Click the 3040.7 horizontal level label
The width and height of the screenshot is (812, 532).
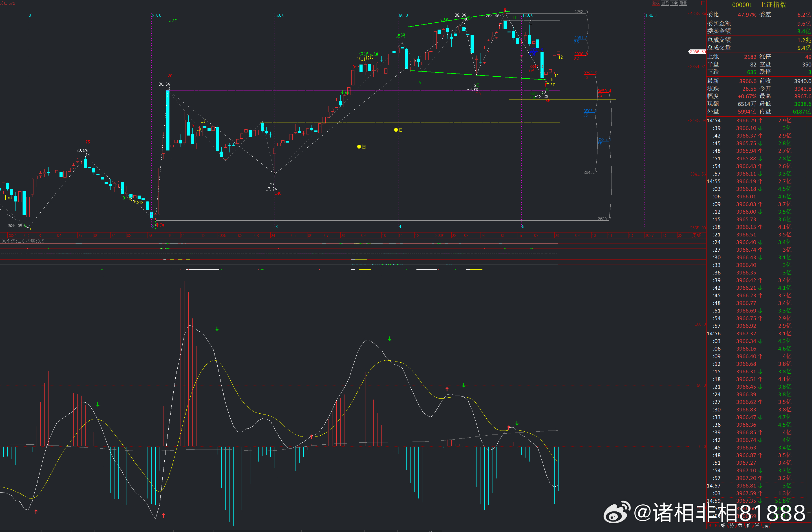pos(590,172)
